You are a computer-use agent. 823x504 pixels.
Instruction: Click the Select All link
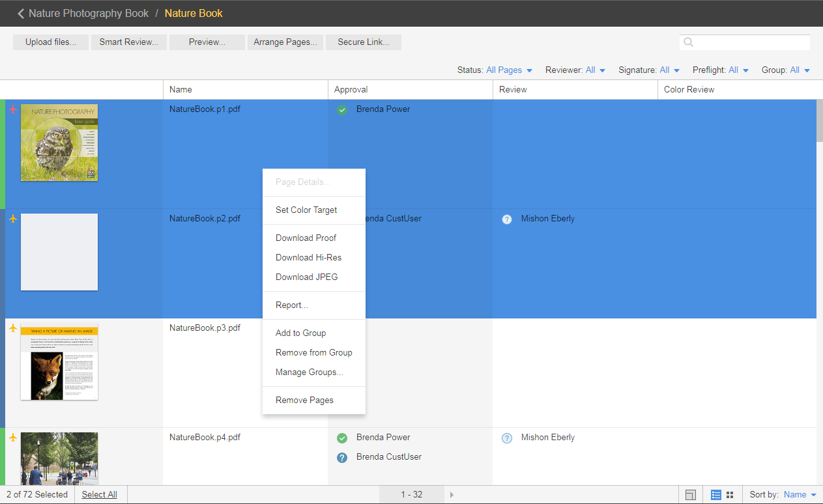(x=99, y=495)
